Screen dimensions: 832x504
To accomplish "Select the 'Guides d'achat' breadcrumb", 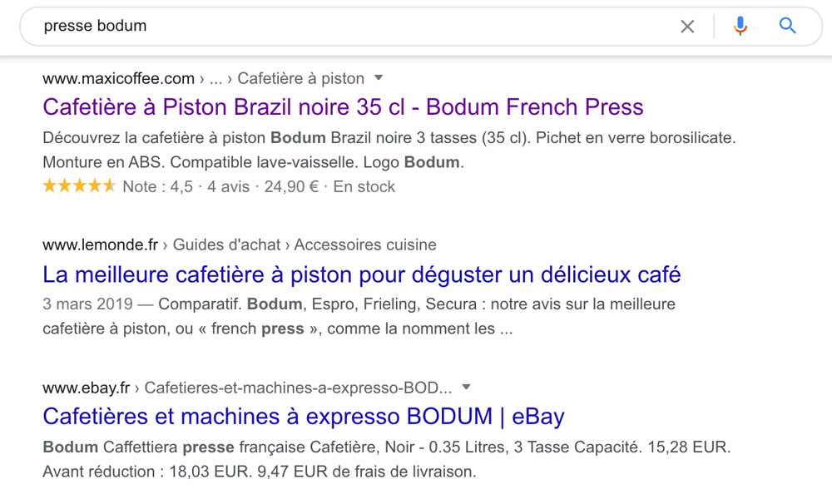I will pyautogui.click(x=226, y=245).
